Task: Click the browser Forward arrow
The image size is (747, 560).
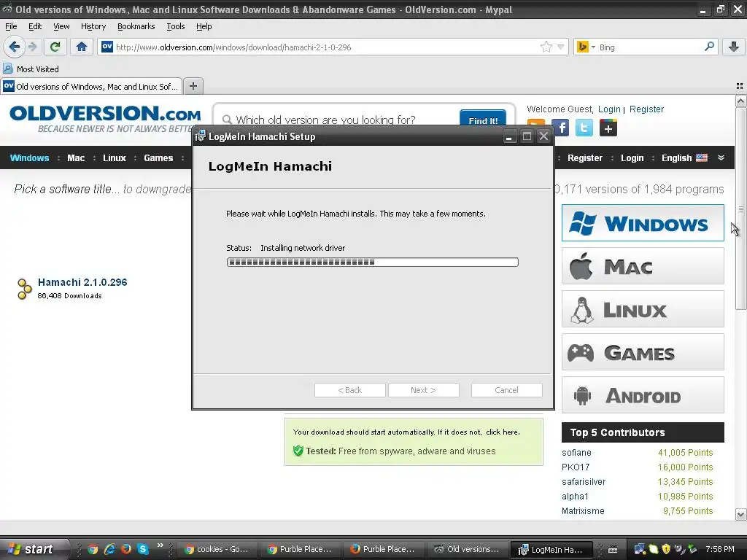Action: pyautogui.click(x=32, y=47)
